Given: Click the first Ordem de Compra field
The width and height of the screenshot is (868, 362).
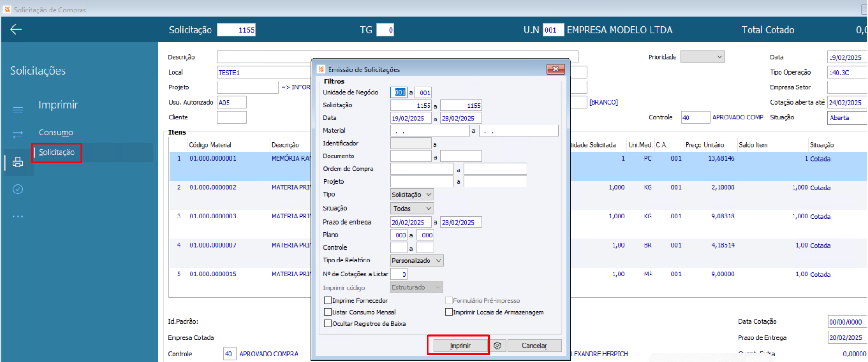Looking at the screenshot, I should click(x=422, y=169).
